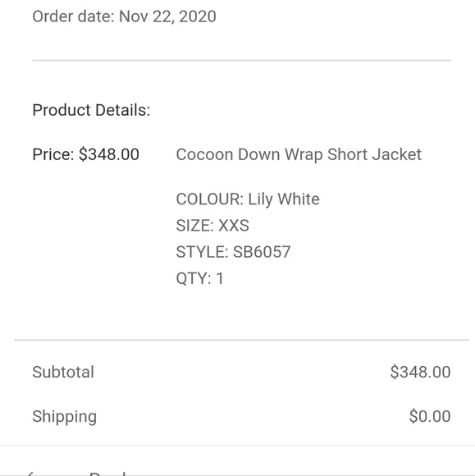Click the Lily White colour value
This screenshot has width=475, height=476.
click(x=284, y=199)
